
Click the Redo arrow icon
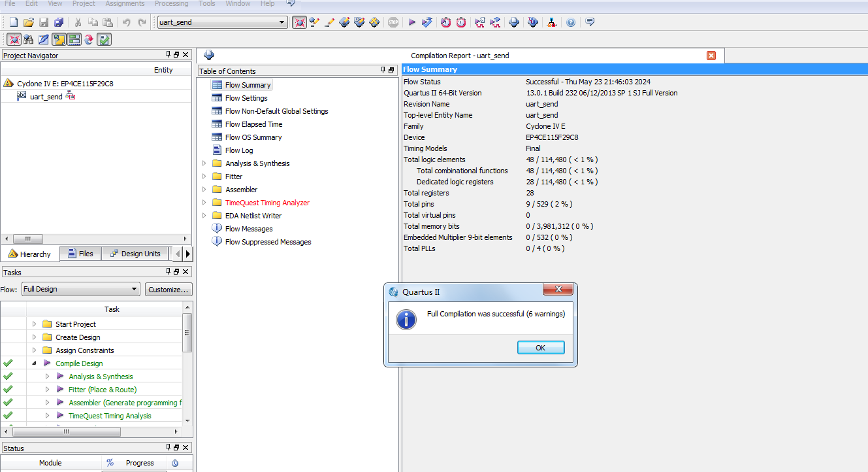point(142,22)
